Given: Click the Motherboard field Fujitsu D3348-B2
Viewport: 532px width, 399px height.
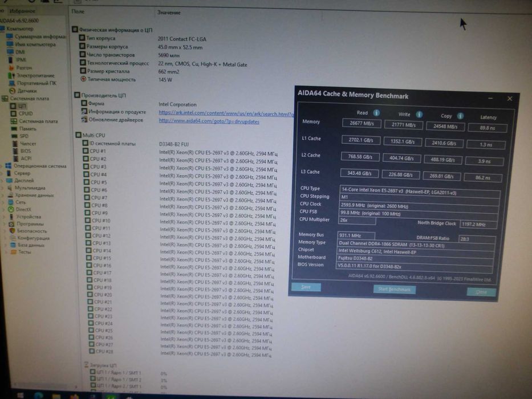Looking at the screenshot, I should click(415, 259).
